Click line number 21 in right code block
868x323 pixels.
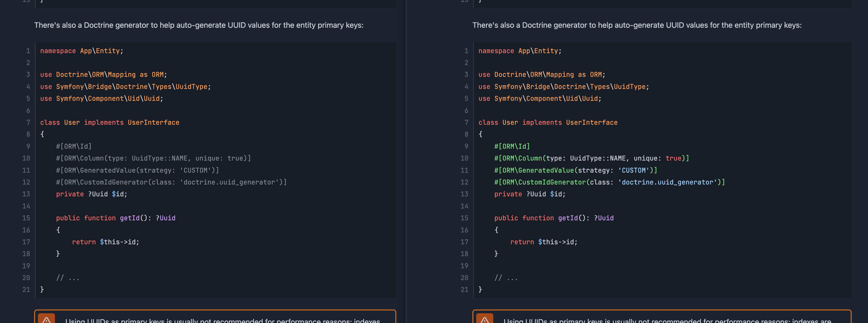click(x=464, y=289)
